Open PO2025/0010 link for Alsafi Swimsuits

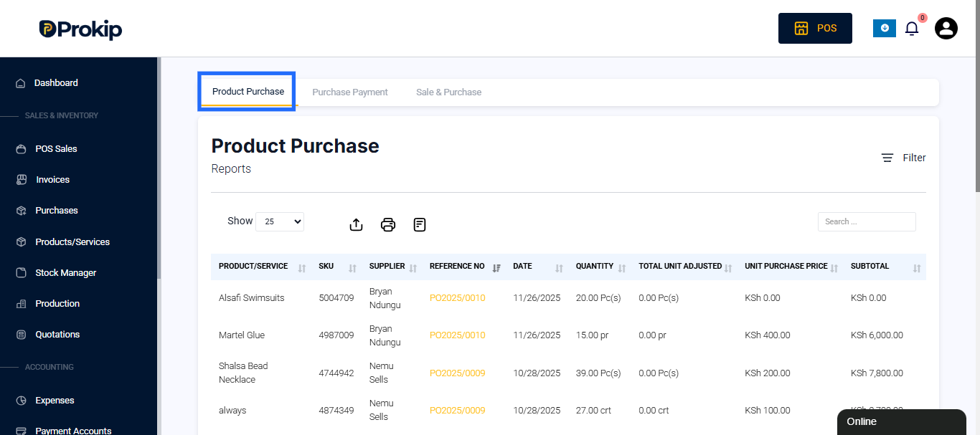tap(457, 298)
